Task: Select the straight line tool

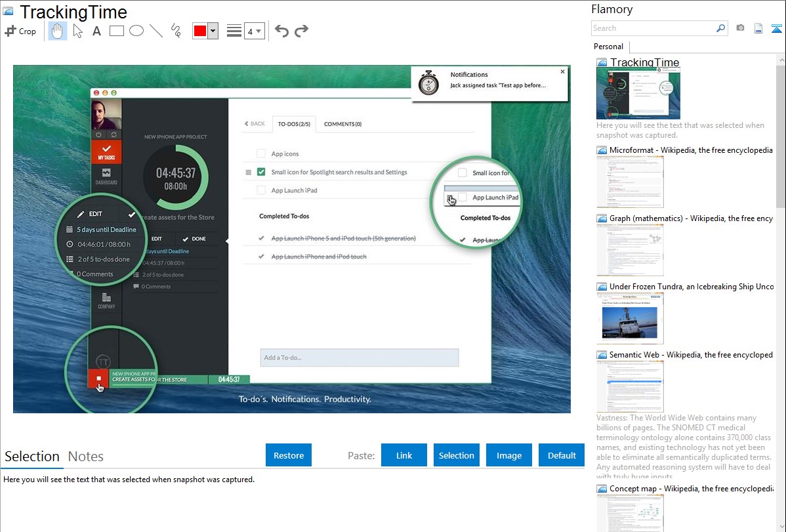Action: click(x=156, y=31)
